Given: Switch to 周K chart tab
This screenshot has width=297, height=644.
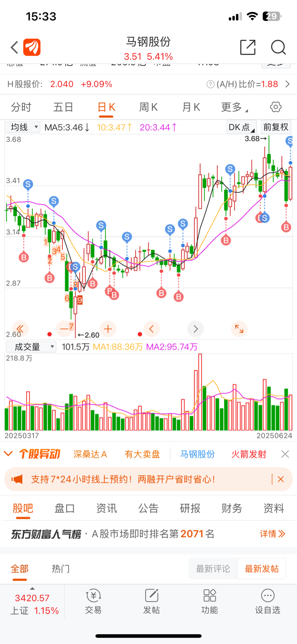Looking at the screenshot, I should (x=148, y=107).
